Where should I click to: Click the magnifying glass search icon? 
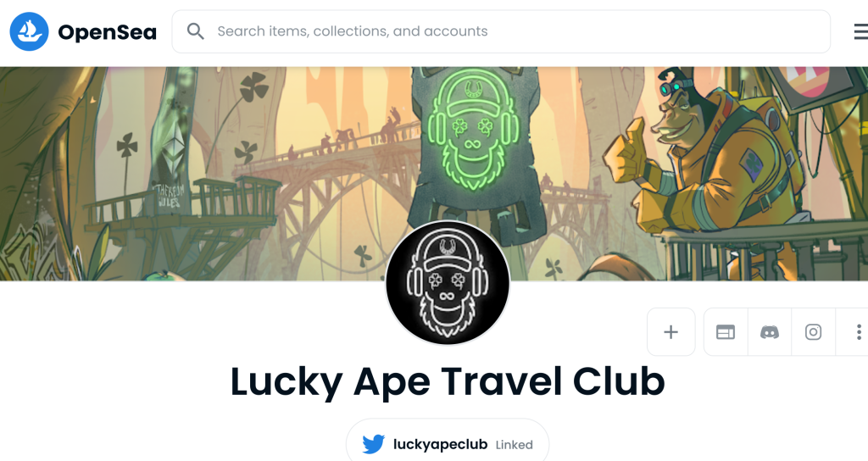(196, 31)
